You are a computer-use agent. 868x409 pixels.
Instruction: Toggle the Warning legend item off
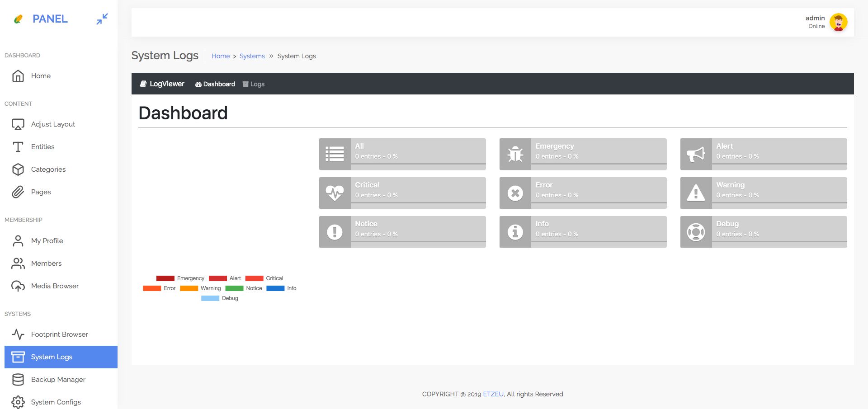(200, 288)
